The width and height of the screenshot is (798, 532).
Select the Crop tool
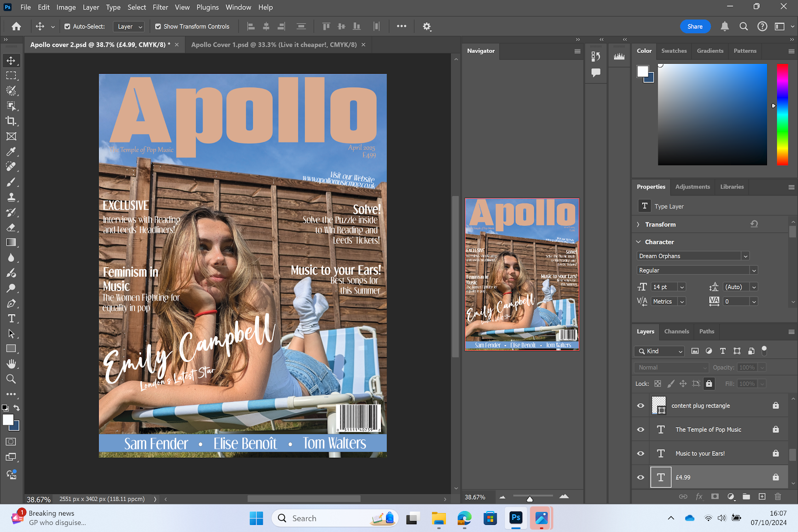[x=11, y=121]
